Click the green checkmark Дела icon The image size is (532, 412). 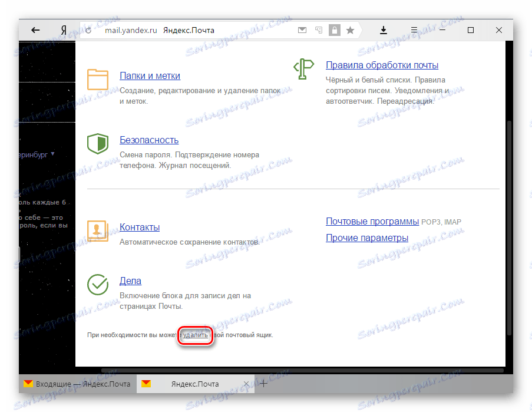tap(98, 285)
